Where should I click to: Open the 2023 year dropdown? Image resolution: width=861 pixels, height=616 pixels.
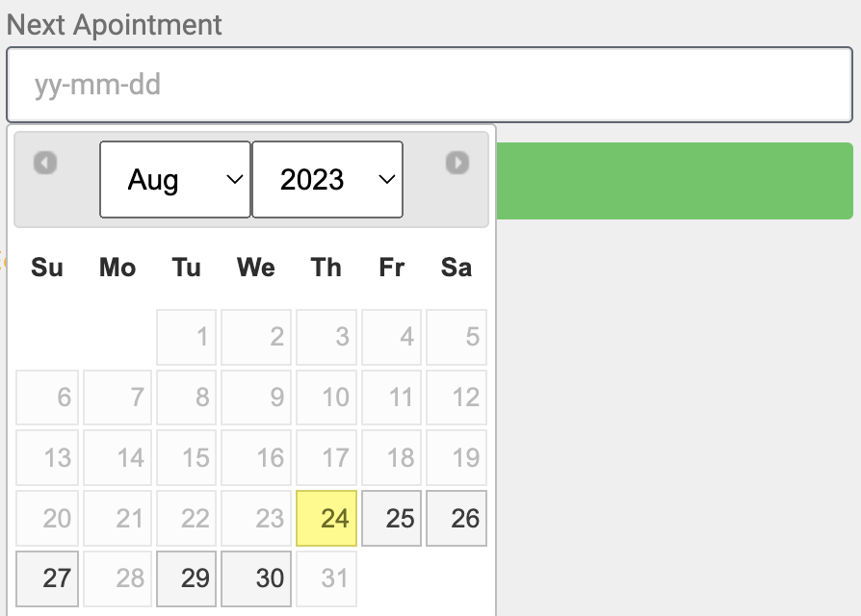coord(327,179)
